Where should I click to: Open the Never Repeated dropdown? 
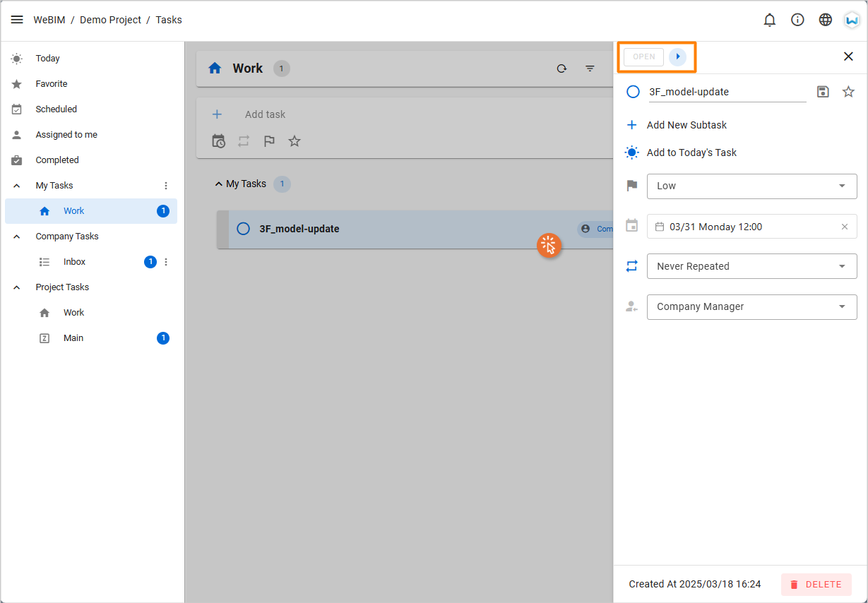[752, 266]
